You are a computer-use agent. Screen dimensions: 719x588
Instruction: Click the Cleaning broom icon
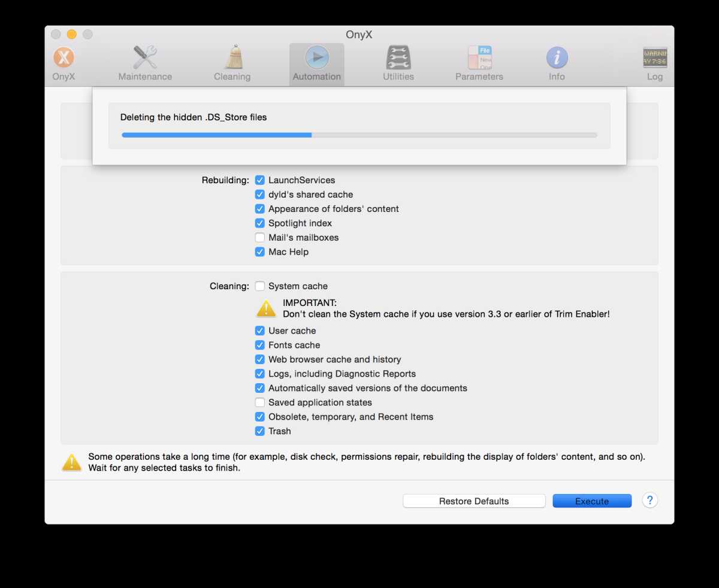(x=232, y=60)
